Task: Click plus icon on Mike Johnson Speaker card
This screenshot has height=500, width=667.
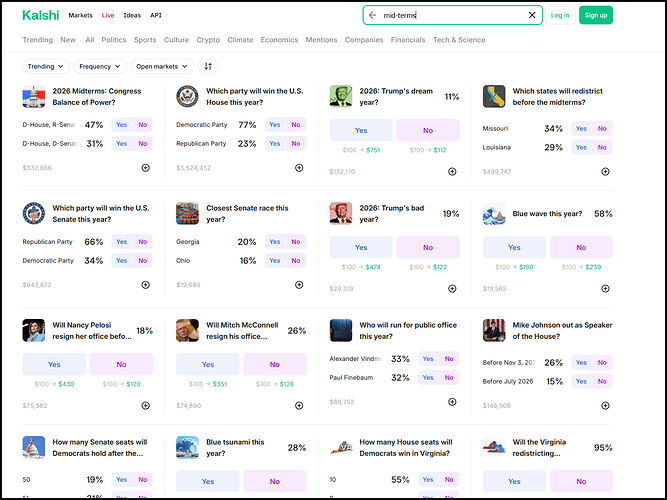Action: 605,405
